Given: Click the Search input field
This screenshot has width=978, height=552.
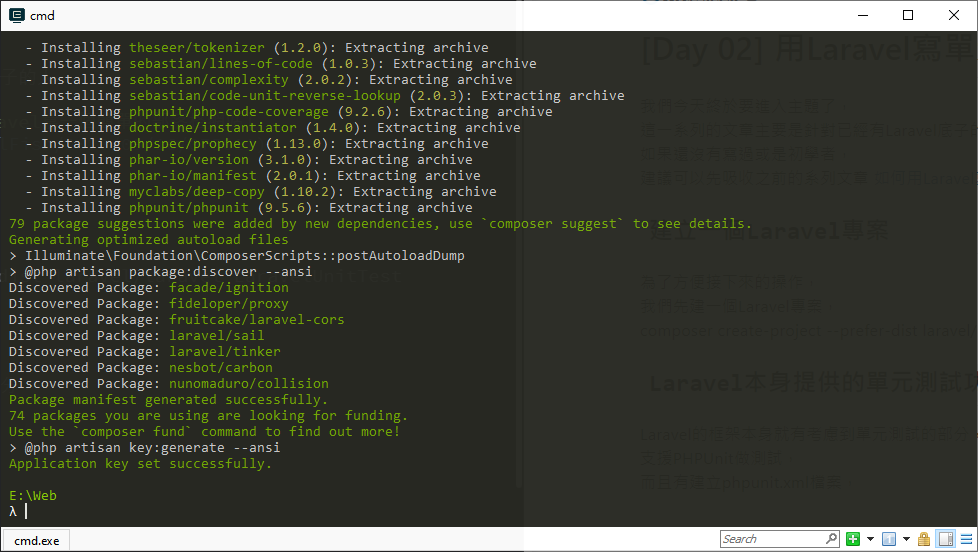Looking at the screenshot, I should click(x=779, y=539).
